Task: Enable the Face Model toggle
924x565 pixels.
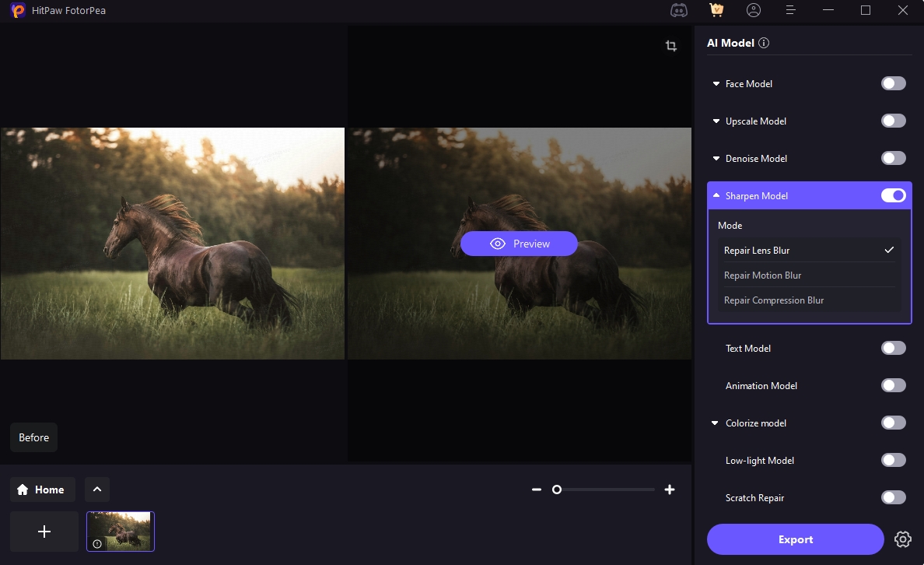Action: point(894,83)
